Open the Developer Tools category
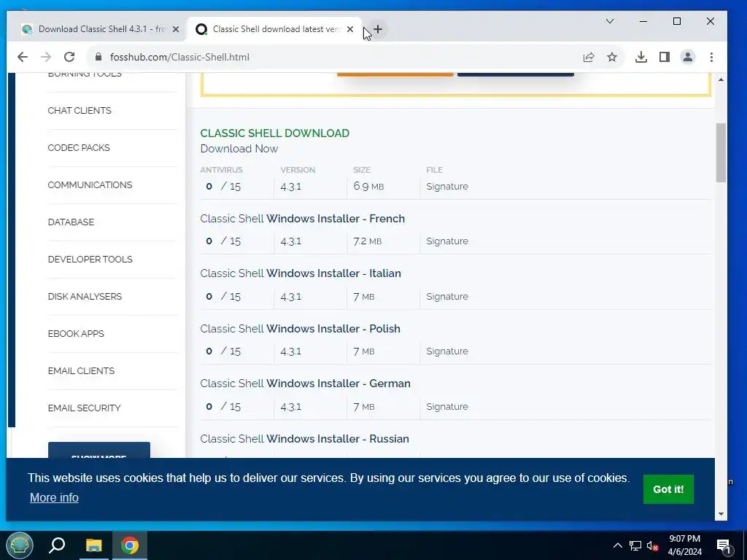This screenshot has height=560, width=747. [x=90, y=259]
